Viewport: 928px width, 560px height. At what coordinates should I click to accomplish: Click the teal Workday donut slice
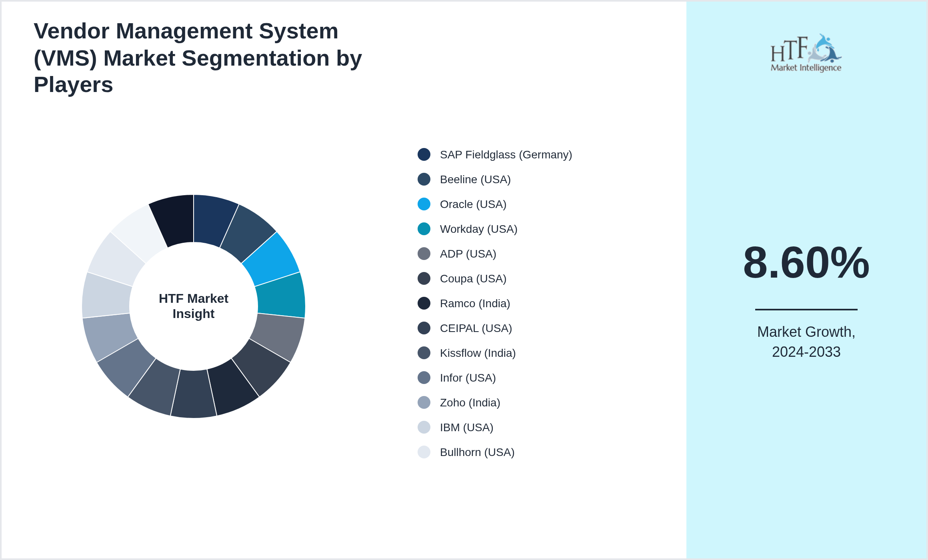[x=281, y=296]
